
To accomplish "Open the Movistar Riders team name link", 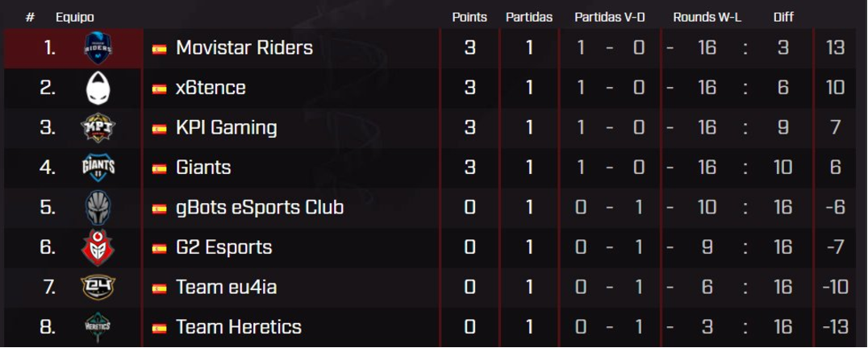I will click(x=244, y=48).
